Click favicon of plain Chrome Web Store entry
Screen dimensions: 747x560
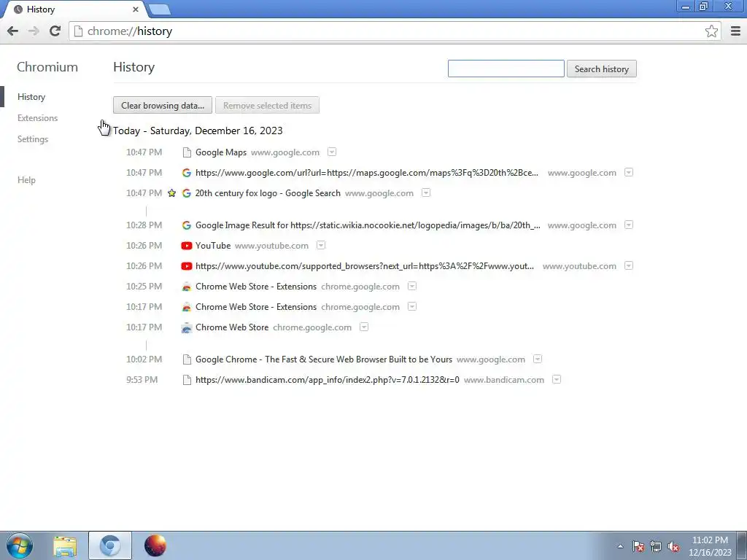point(187,327)
